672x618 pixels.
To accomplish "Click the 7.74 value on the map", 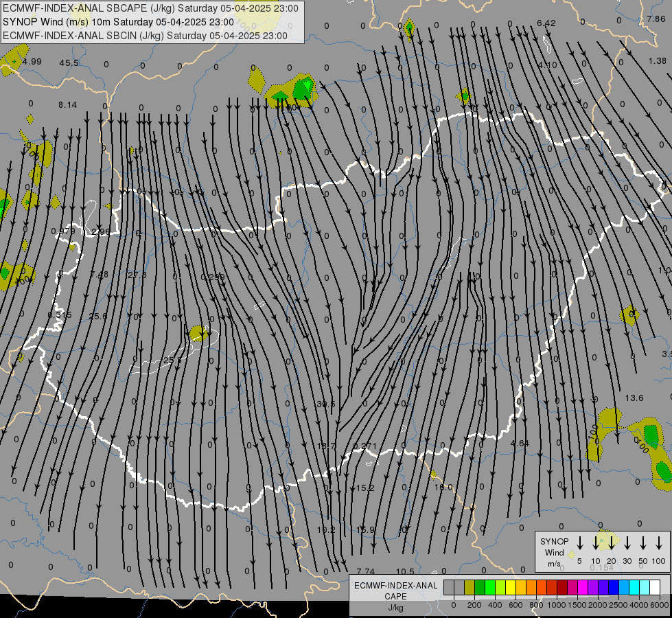I will (366, 571).
